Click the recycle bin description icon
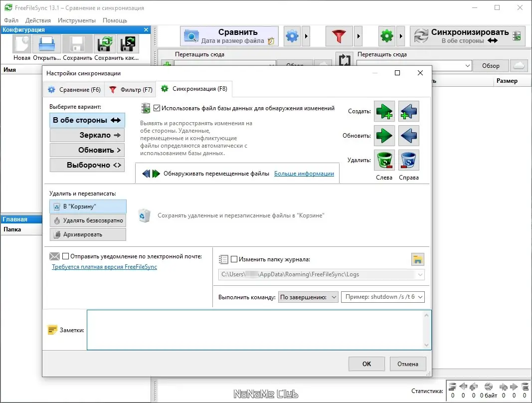Viewport: 532px width, 403px height. 144,215
